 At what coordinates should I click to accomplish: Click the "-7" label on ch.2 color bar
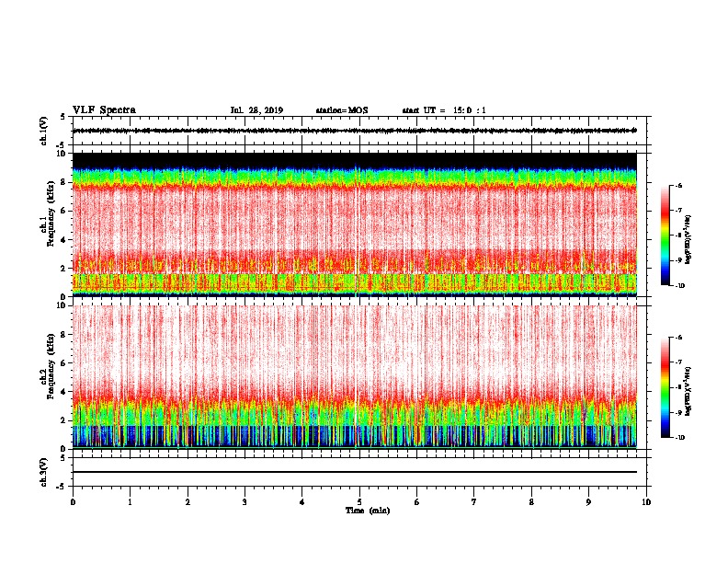[678, 362]
